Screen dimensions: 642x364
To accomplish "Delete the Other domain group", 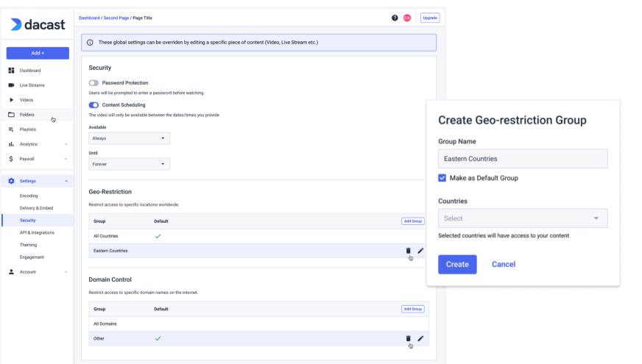I will click(x=408, y=339).
